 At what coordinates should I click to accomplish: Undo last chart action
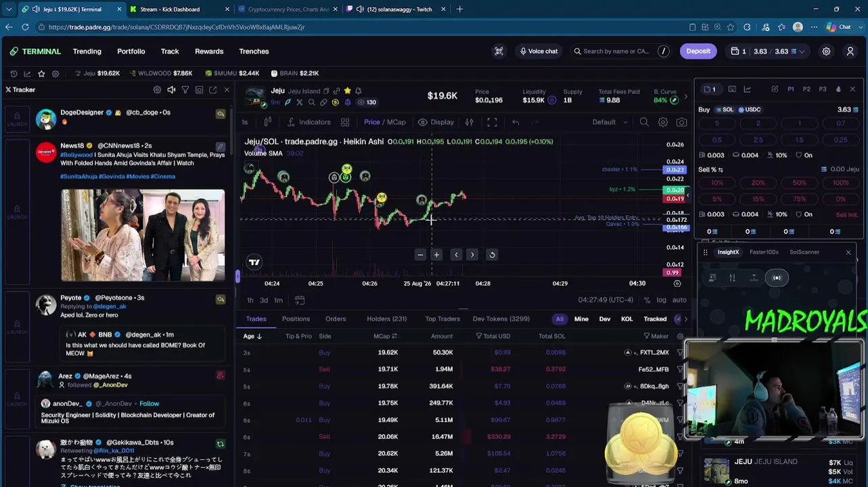click(x=516, y=122)
